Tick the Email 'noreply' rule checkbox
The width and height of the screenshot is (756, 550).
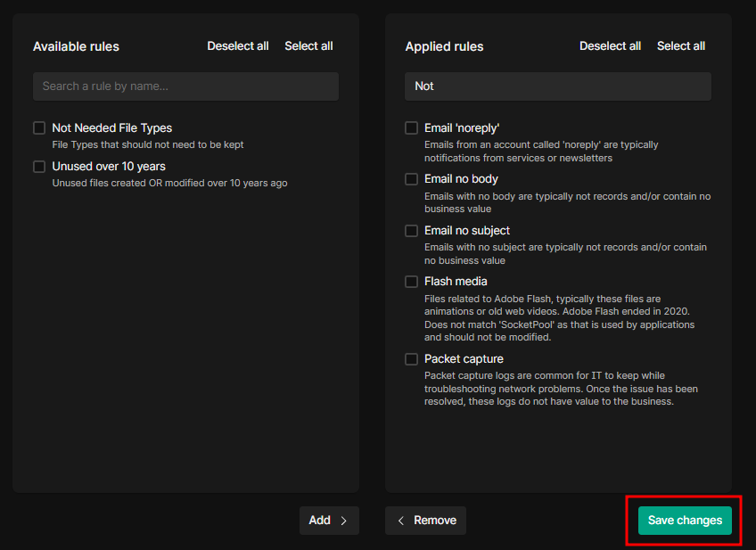pos(411,128)
